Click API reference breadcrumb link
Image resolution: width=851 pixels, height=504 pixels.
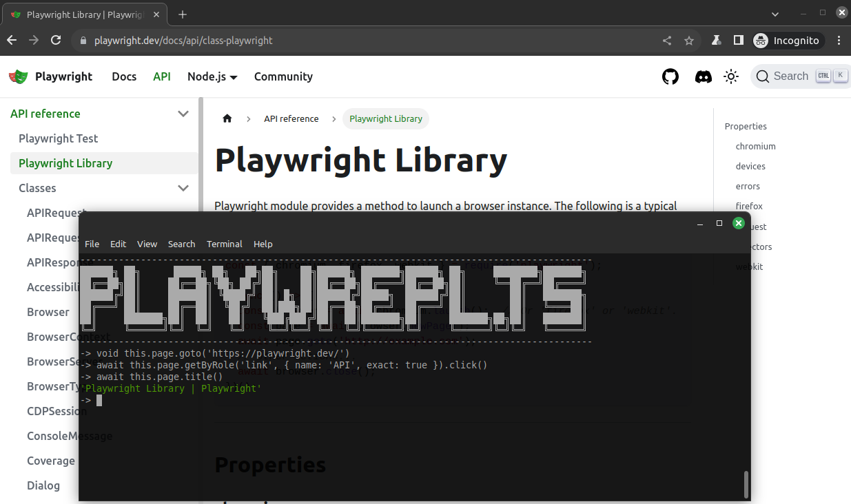(x=291, y=118)
